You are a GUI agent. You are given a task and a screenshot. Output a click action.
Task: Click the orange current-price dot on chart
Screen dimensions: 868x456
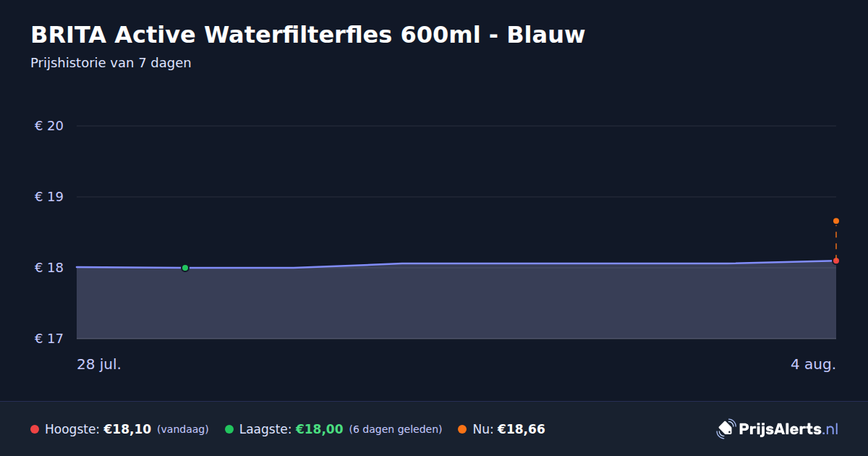[x=836, y=221]
